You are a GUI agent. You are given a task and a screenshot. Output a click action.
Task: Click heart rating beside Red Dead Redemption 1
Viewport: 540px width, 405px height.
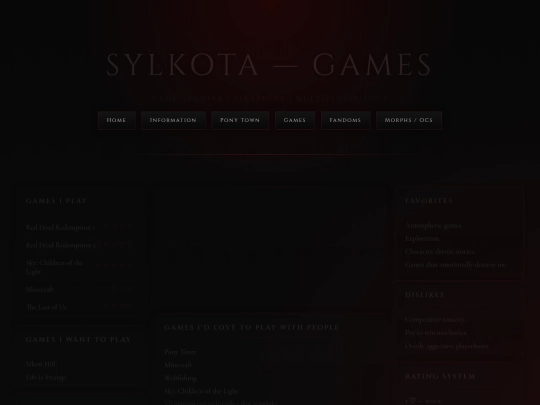click(x=118, y=227)
